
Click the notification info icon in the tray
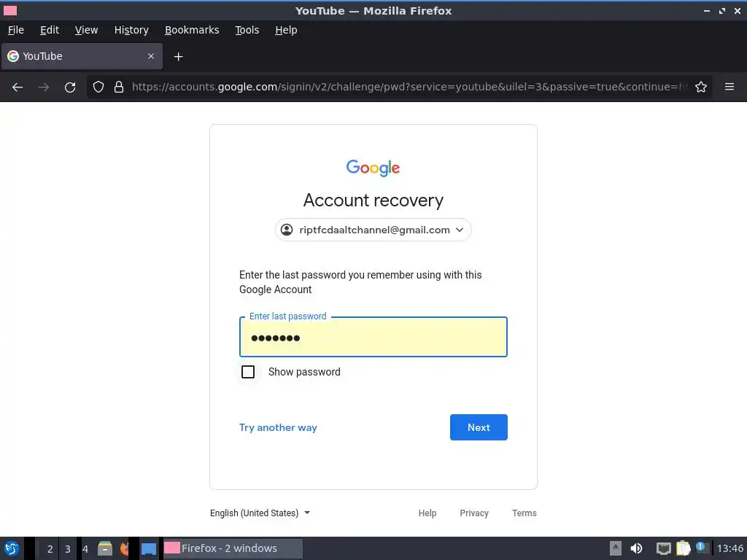pos(701,547)
